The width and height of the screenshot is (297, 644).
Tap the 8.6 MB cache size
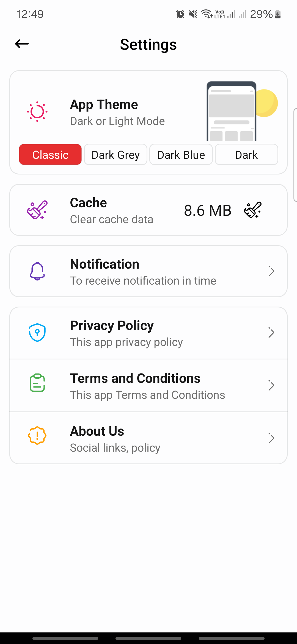(208, 211)
